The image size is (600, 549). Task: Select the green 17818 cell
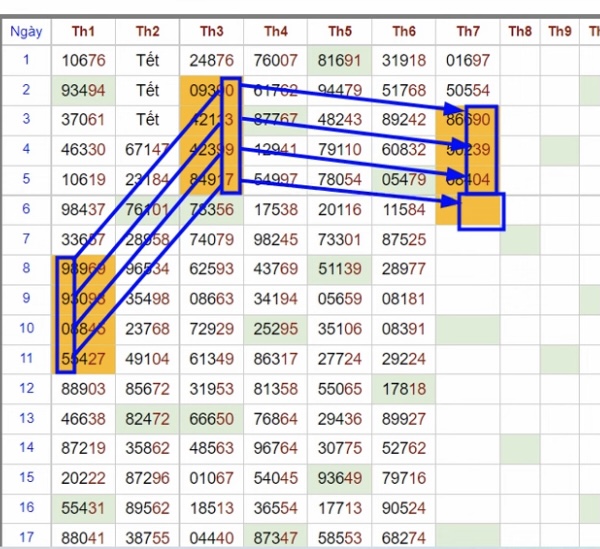pos(404,389)
